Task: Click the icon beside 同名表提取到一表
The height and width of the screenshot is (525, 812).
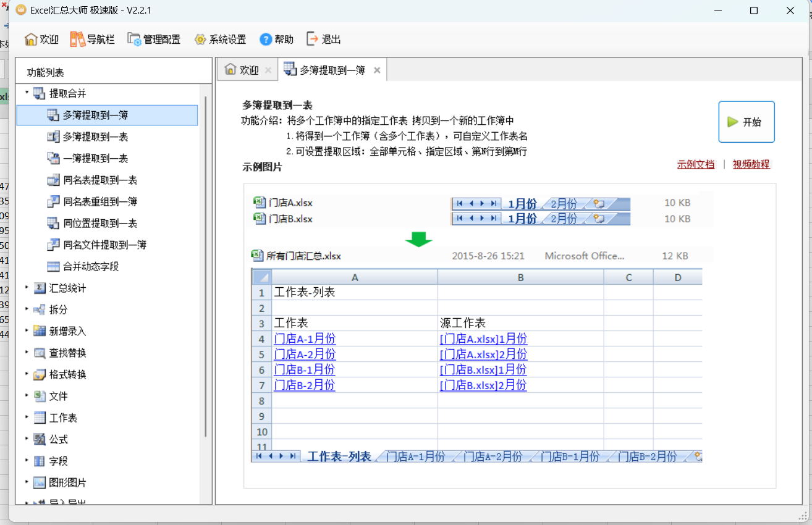Action: pyautogui.click(x=53, y=180)
